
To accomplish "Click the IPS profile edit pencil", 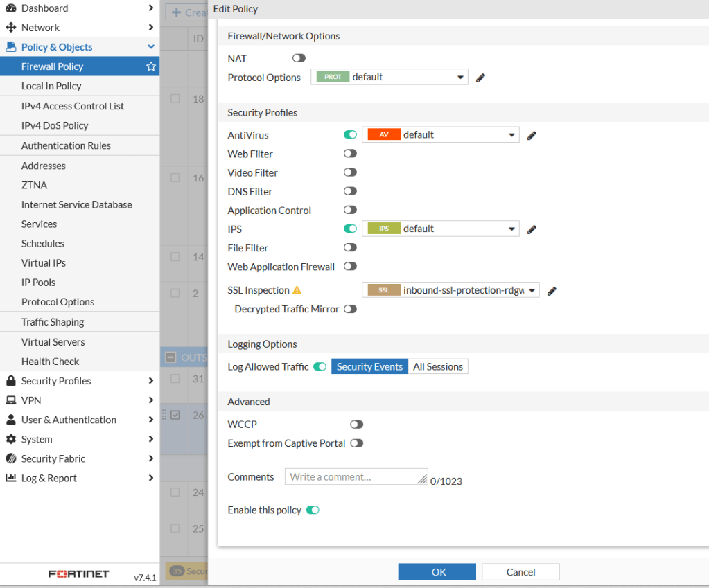I will coord(532,229).
